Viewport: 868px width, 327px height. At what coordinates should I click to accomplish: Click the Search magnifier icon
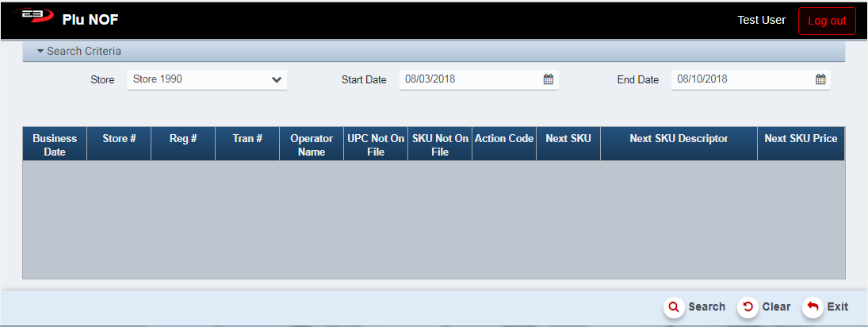pyautogui.click(x=674, y=307)
